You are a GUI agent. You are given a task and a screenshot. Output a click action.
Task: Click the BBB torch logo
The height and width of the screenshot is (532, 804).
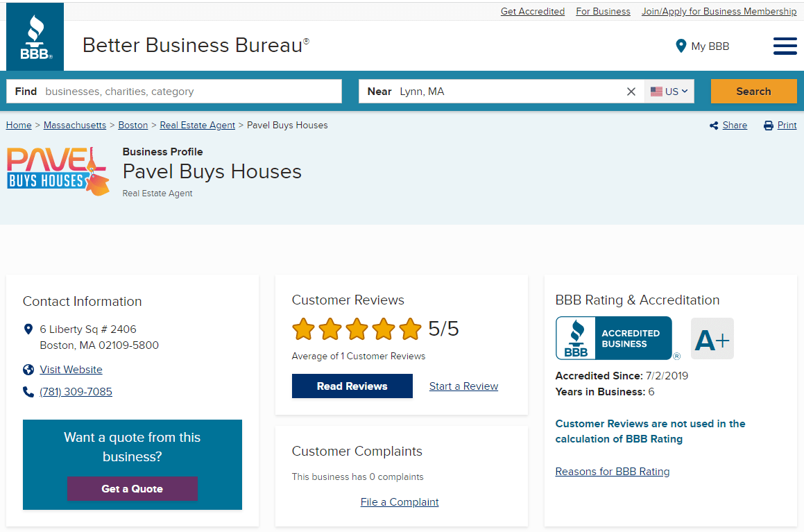35,37
